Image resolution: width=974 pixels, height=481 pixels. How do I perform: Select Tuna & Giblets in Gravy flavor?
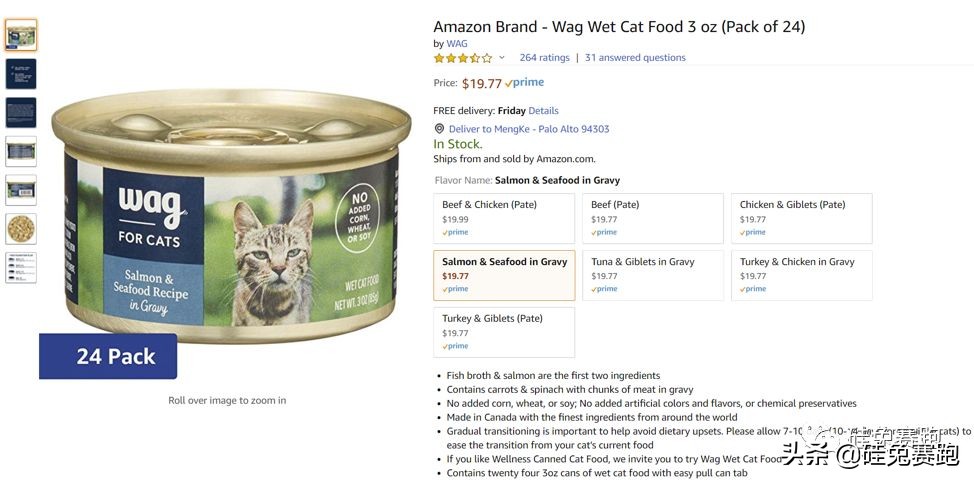pyautogui.click(x=653, y=275)
